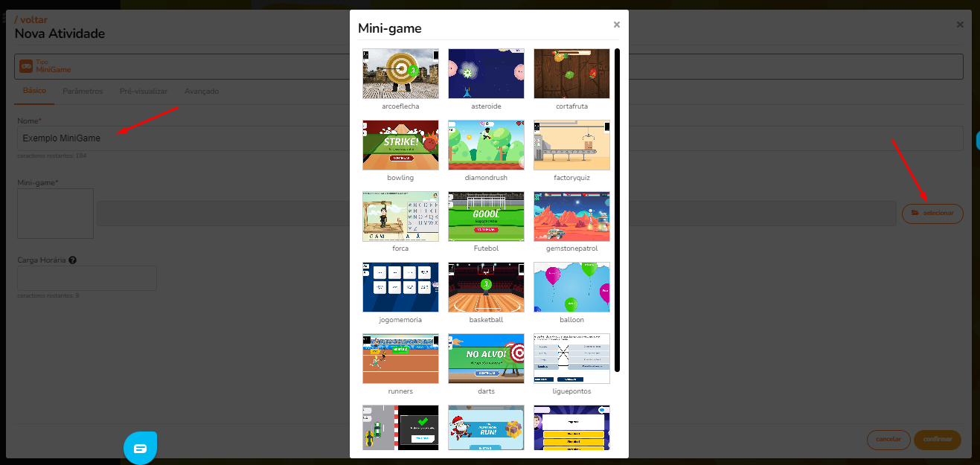Switch to the Avançado tab
Screen dimensions: 980x465
click(202, 91)
